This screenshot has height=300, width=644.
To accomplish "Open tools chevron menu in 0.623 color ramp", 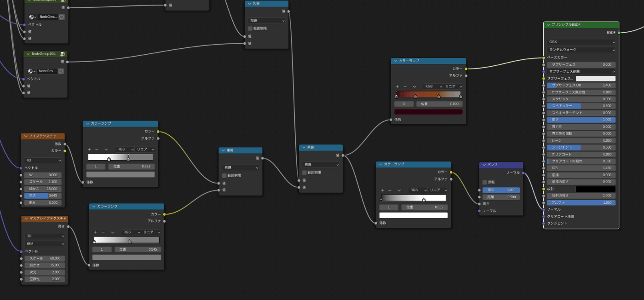I will [x=106, y=150].
